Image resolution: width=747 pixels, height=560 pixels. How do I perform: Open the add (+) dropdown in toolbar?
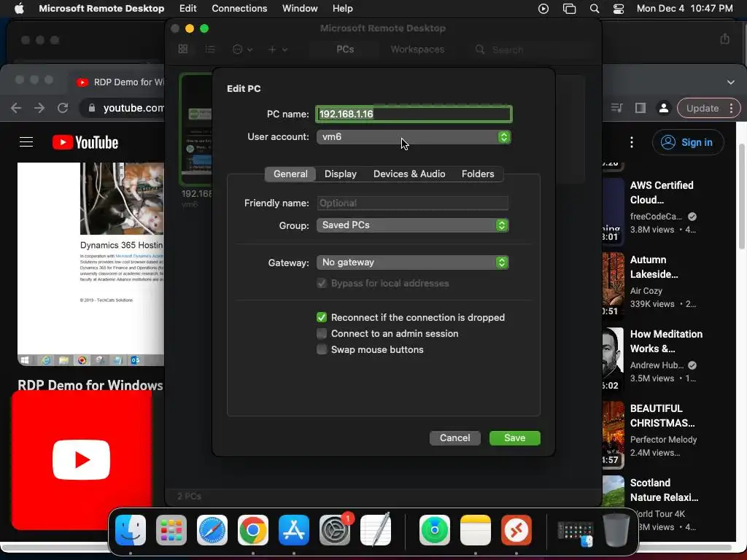coord(278,49)
